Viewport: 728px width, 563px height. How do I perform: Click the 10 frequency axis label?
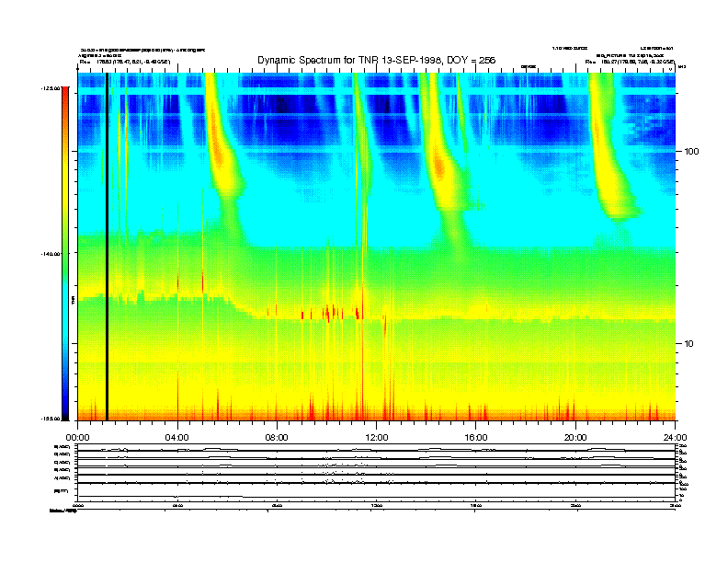click(x=689, y=344)
